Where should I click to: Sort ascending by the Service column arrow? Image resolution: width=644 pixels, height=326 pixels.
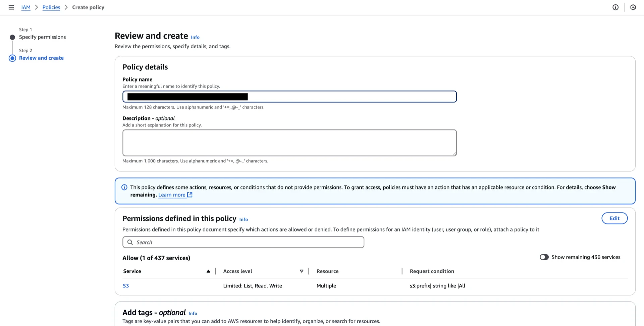208,271
